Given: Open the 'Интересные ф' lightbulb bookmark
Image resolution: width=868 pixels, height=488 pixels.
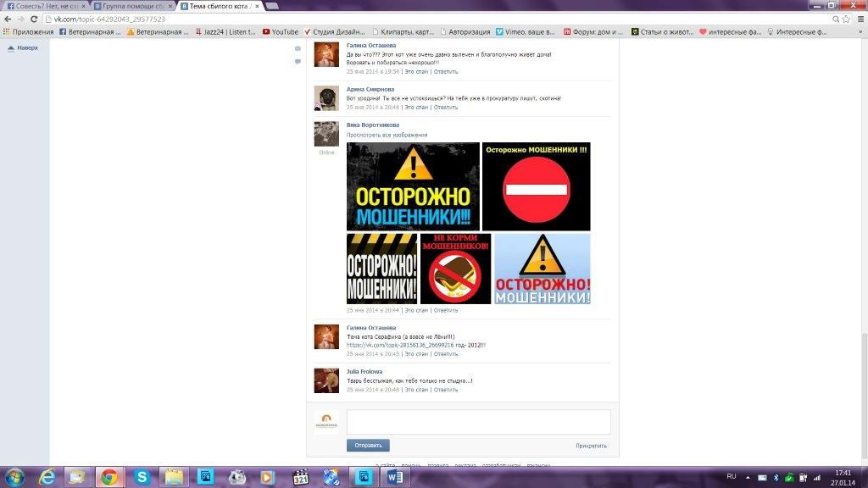Looking at the screenshot, I should pos(797,32).
